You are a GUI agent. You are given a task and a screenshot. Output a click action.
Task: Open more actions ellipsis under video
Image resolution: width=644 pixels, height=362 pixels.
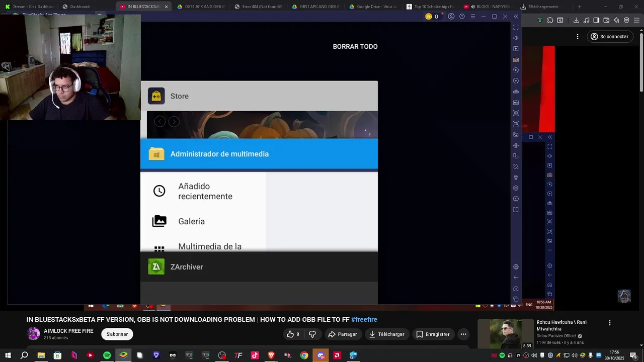pyautogui.click(x=463, y=334)
